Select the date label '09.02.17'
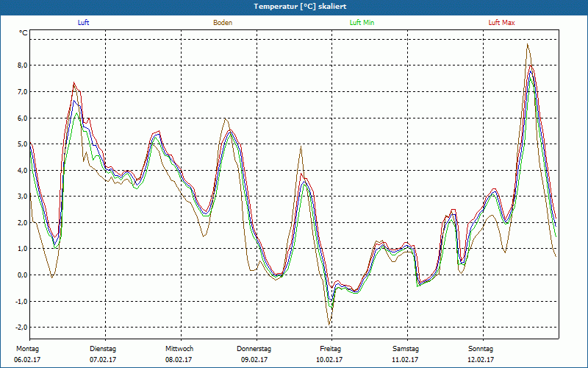Image resolution: width=588 pixels, height=368 pixels. pos(254,360)
